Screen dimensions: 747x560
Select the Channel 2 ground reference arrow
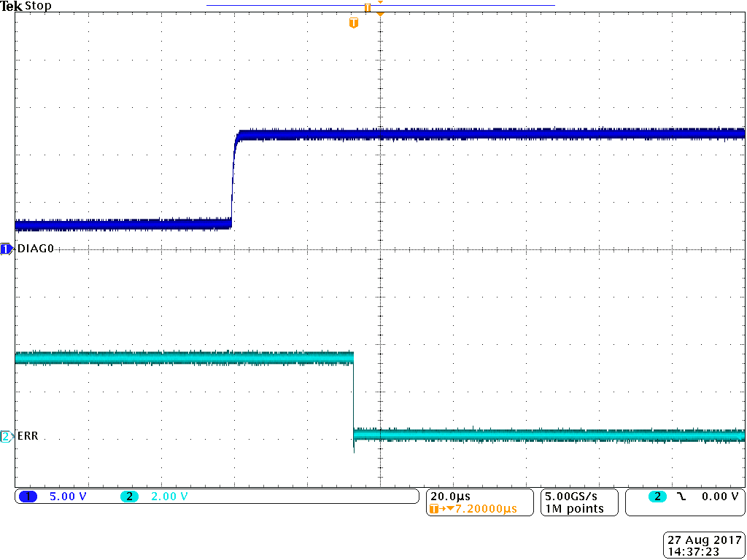(x=5, y=436)
